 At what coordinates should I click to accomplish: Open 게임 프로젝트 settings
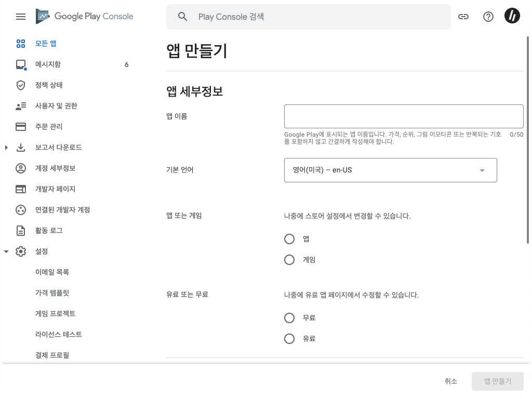[55, 313]
